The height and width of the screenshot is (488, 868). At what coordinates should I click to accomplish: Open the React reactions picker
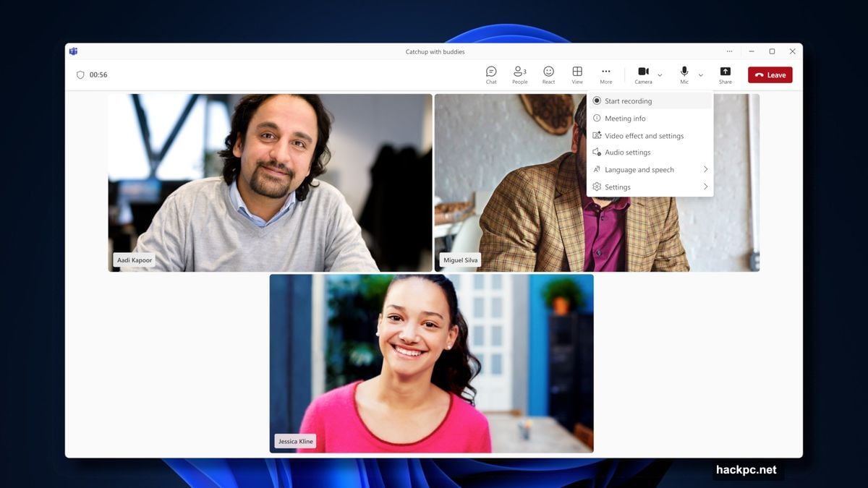548,74
